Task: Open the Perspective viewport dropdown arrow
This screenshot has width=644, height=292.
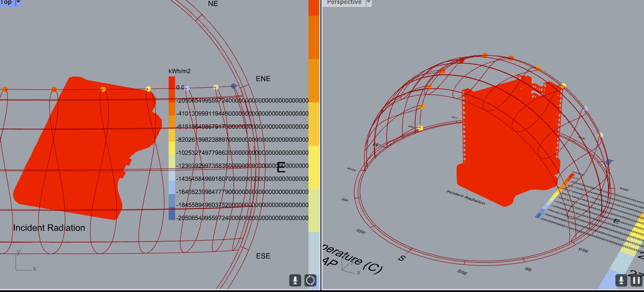Action: click(x=368, y=3)
